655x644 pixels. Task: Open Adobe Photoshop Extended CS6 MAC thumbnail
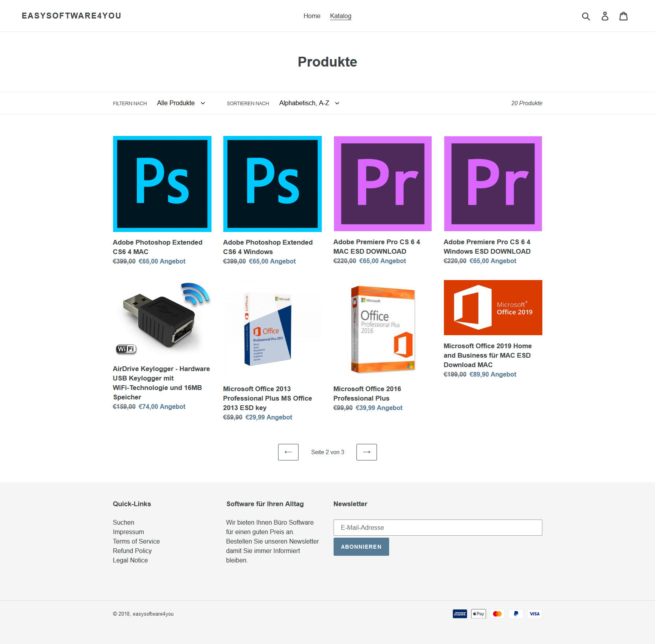[162, 184]
